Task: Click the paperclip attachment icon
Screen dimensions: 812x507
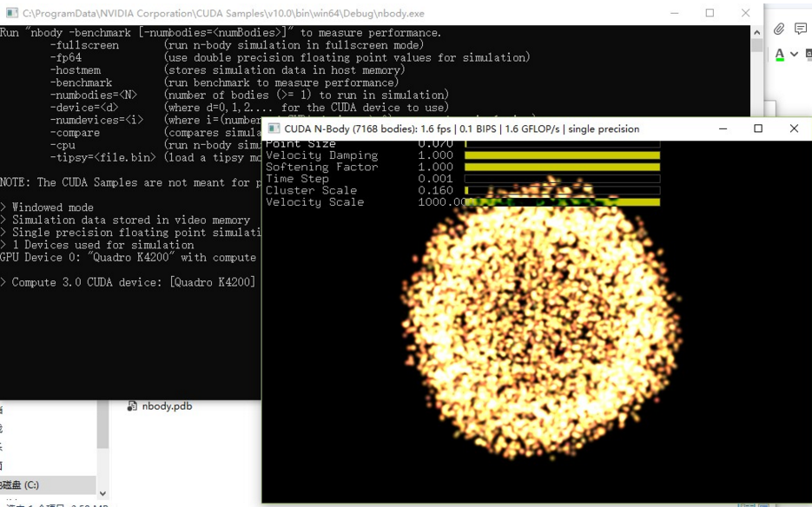Action: pyautogui.click(x=779, y=29)
